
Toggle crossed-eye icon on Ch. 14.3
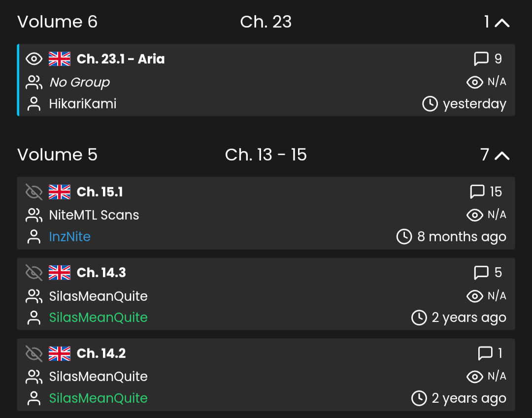pos(34,273)
